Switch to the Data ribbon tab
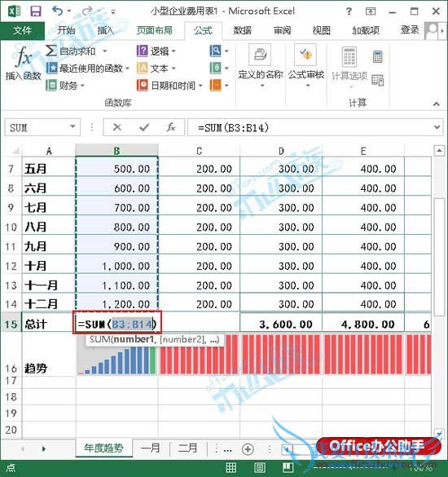The height and width of the screenshot is (477, 448). click(242, 30)
